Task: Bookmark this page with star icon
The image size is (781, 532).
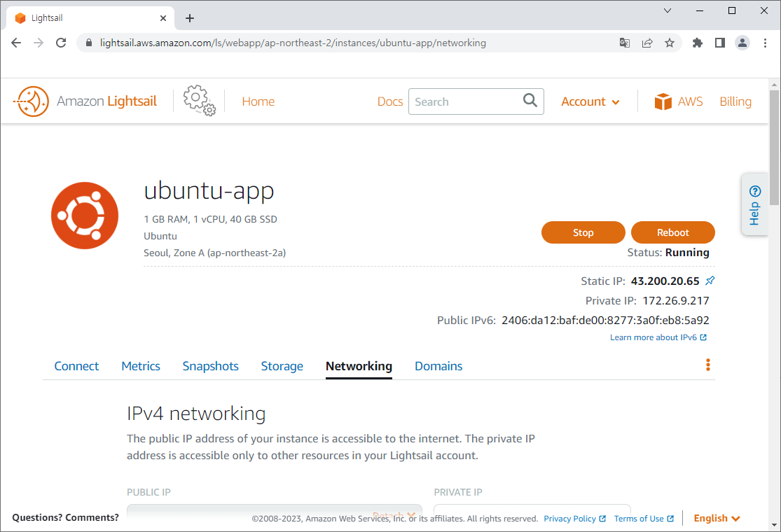Action: click(670, 43)
